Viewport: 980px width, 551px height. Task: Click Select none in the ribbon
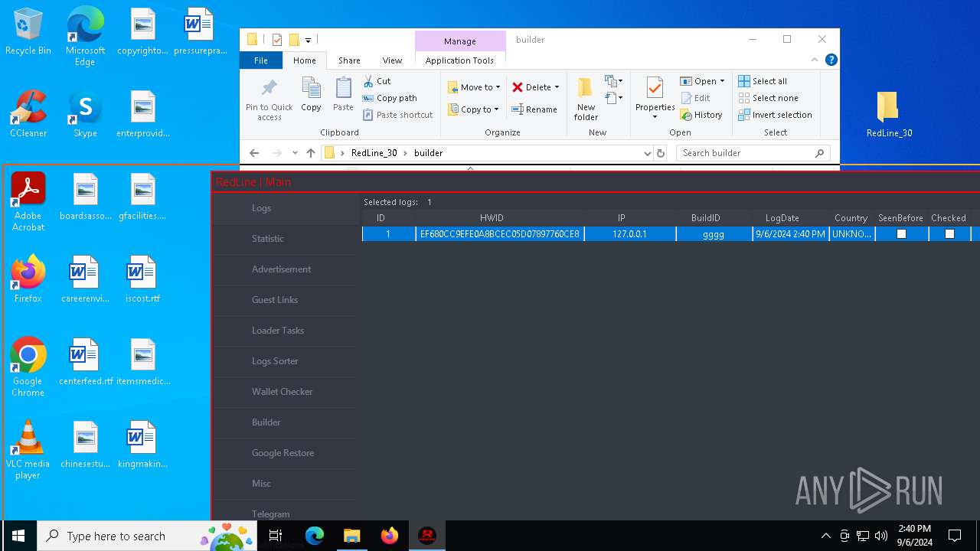coord(768,98)
